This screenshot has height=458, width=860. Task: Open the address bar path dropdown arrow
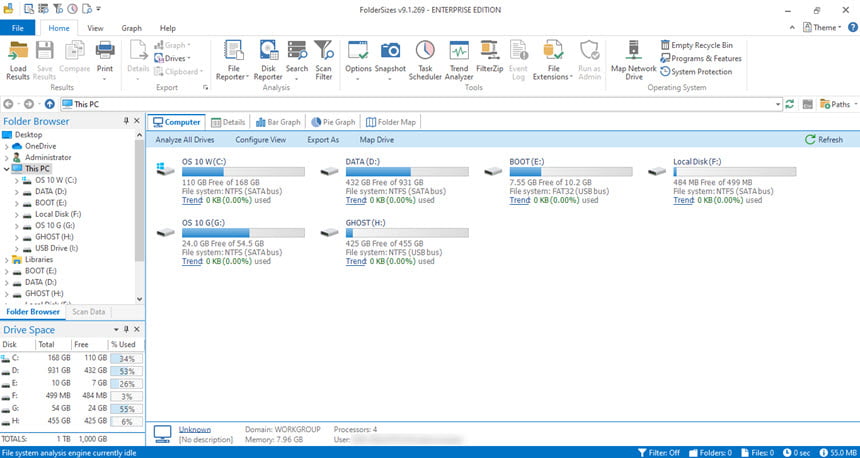pyautogui.click(x=778, y=104)
